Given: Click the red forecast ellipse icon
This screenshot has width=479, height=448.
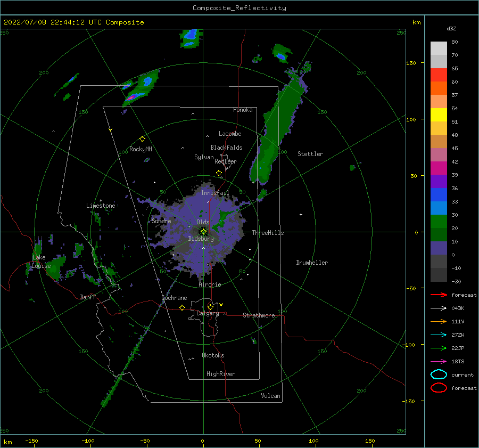Looking at the screenshot, I should point(439,388).
